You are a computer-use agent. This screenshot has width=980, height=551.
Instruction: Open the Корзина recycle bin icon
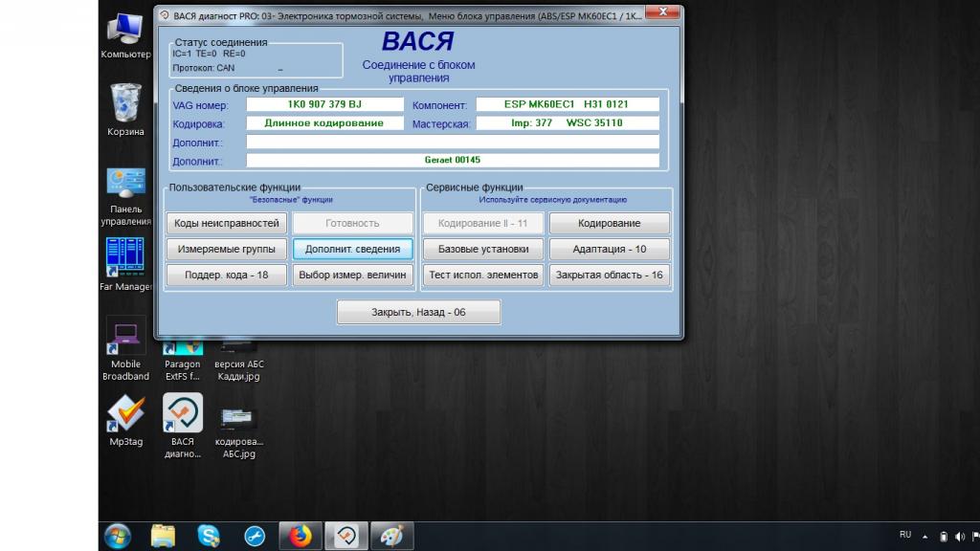(x=125, y=109)
